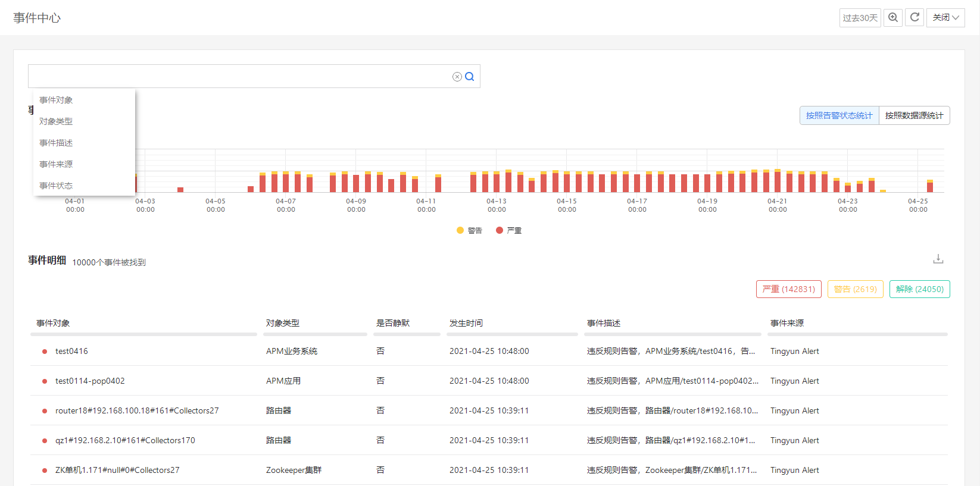Open the 过去30天 time range selector
Image resolution: width=980 pixels, height=486 pixels.
pyautogui.click(x=860, y=18)
